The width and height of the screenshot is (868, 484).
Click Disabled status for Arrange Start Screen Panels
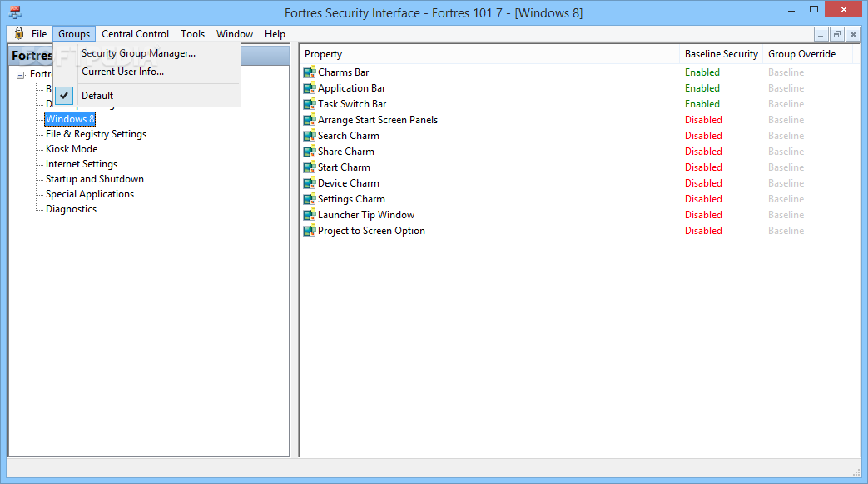coord(703,120)
